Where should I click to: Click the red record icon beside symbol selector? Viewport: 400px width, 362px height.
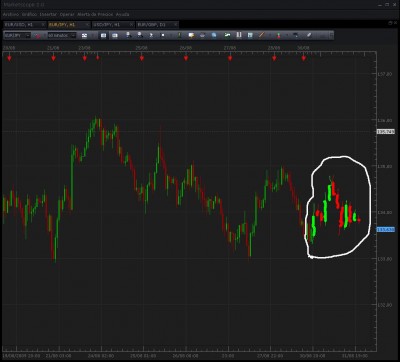(38, 36)
